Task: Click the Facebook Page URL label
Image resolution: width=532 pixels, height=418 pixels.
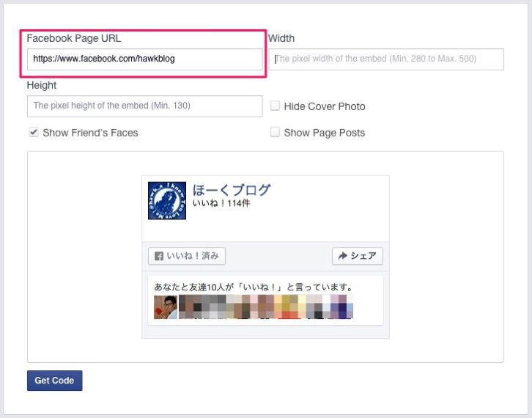Action: coord(73,38)
